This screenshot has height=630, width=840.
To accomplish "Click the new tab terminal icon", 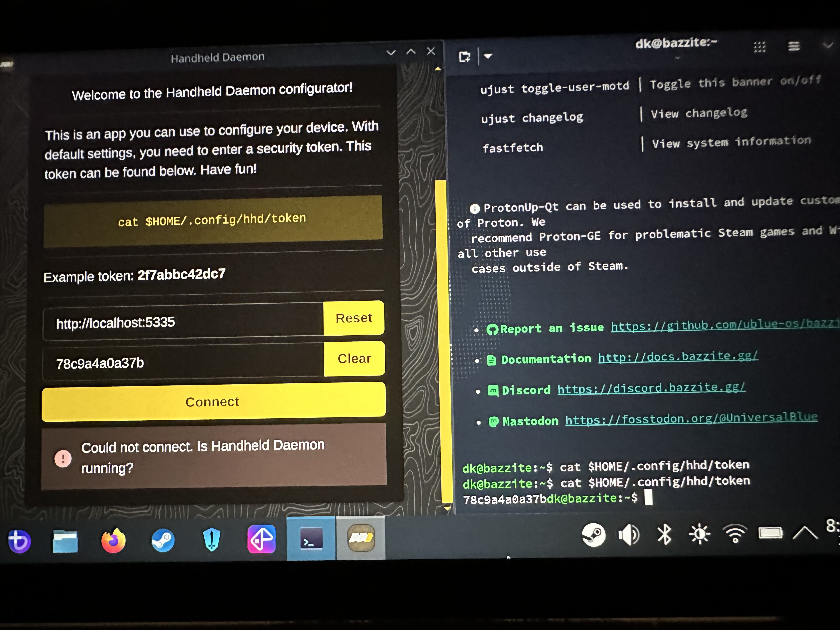I will coord(464,57).
